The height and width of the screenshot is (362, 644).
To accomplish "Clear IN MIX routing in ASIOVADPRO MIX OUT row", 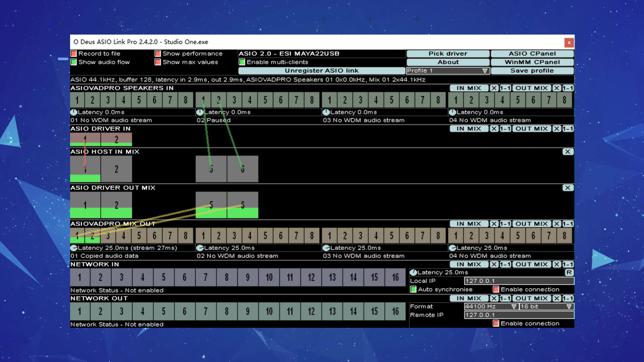I will coord(494,224).
